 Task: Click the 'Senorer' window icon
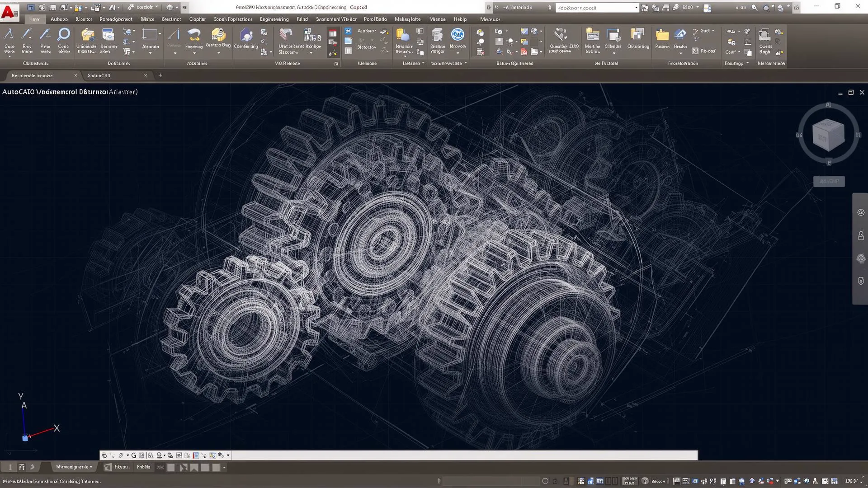pos(108,35)
